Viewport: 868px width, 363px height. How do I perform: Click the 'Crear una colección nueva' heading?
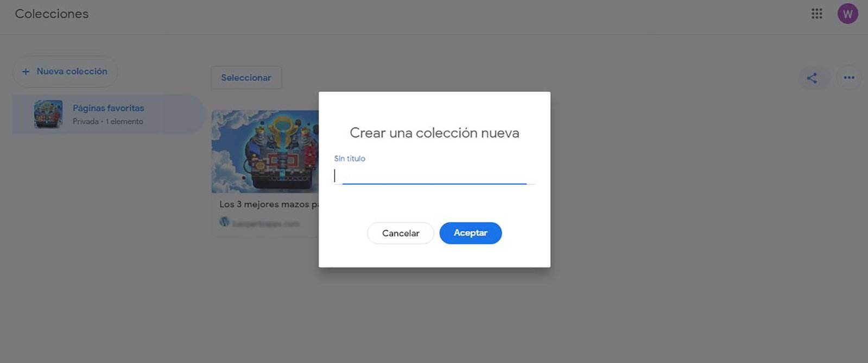tap(434, 133)
